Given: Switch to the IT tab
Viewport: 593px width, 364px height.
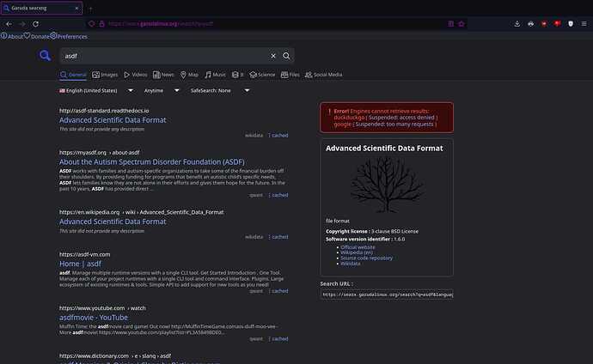Looking at the screenshot, I should (x=238, y=75).
